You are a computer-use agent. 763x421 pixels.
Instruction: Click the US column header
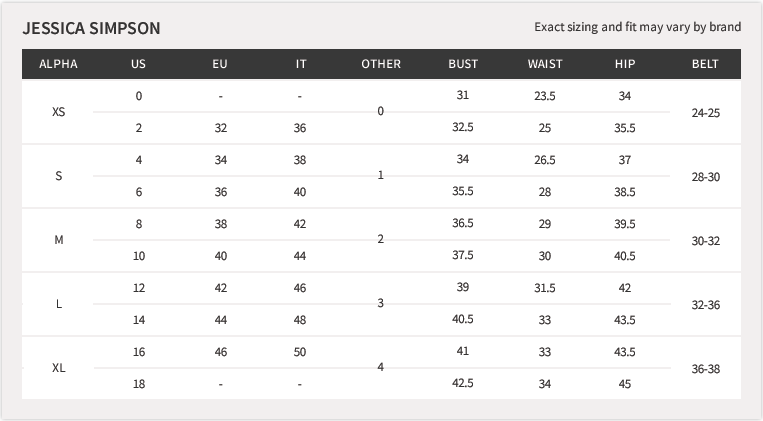pyautogui.click(x=138, y=64)
